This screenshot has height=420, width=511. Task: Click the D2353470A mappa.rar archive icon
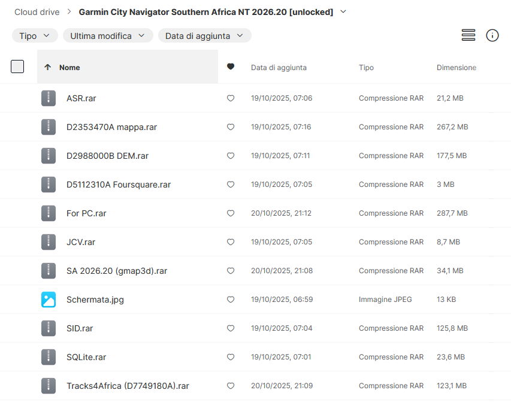49,127
